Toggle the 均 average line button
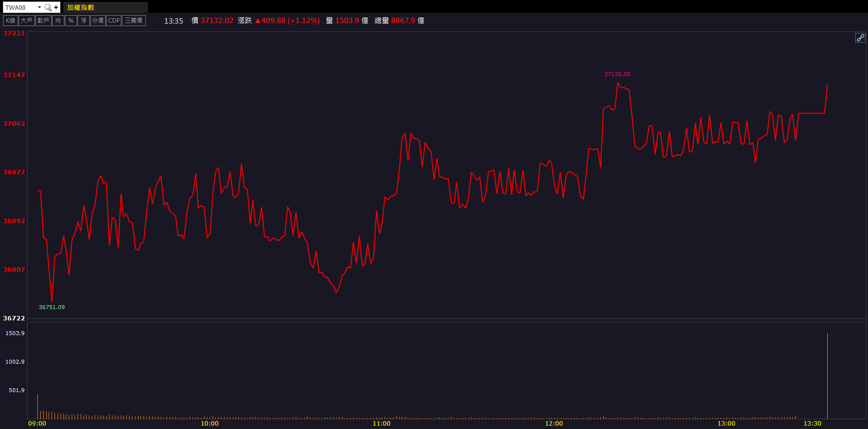Image resolution: width=868 pixels, height=429 pixels. pyautogui.click(x=58, y=21)
